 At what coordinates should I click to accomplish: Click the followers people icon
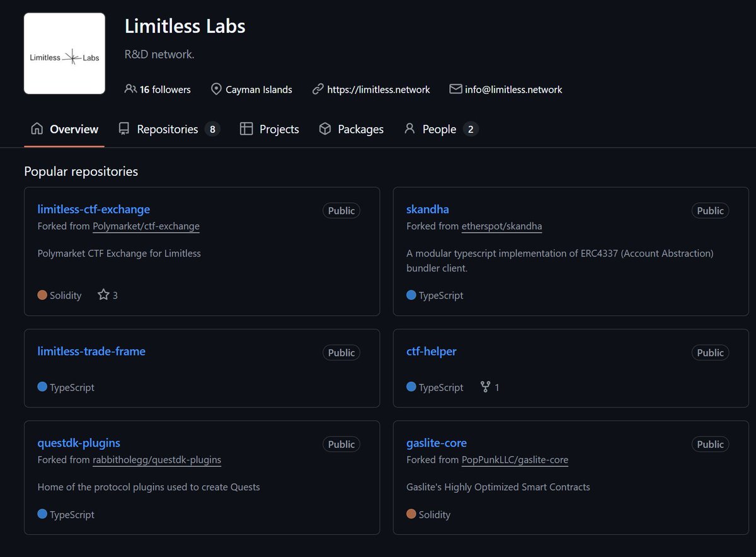(130, 89)
